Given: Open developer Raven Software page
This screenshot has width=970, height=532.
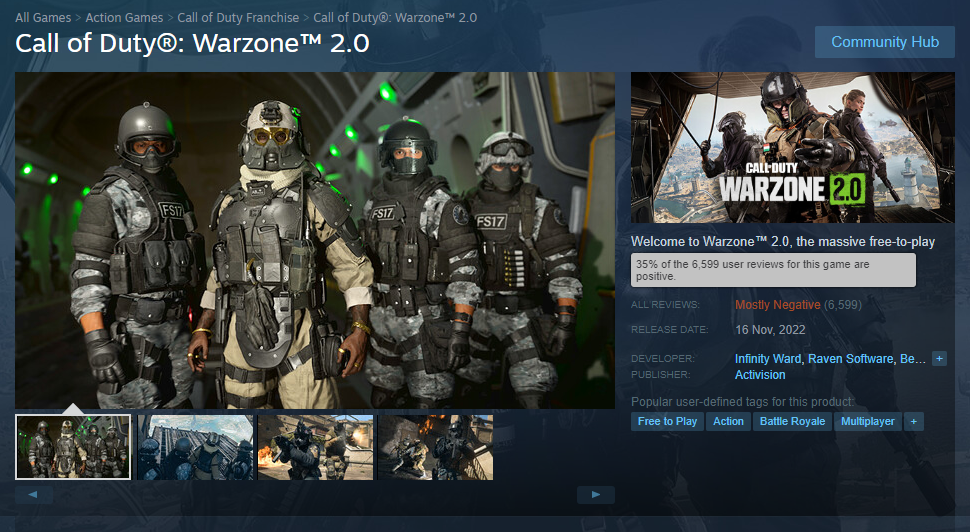Looking at the screenshot, I should [x=851, y=359].
